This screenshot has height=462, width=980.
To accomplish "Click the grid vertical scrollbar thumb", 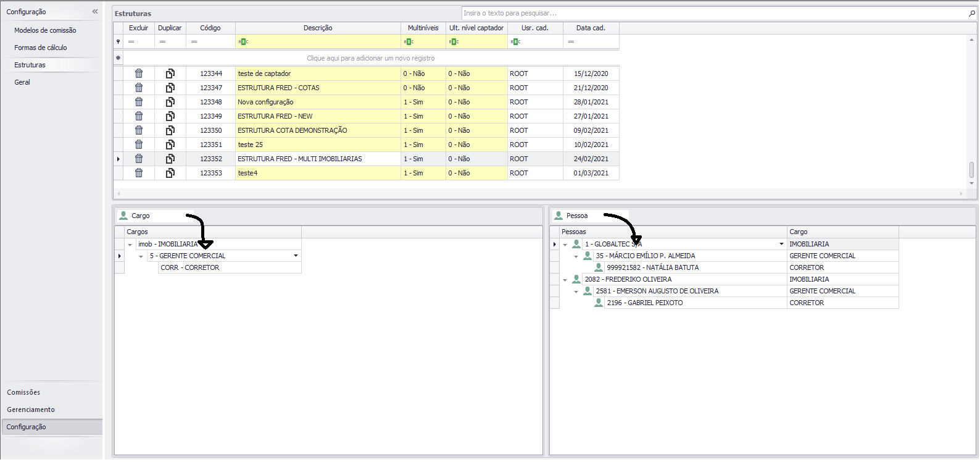I will coord(971,169).
